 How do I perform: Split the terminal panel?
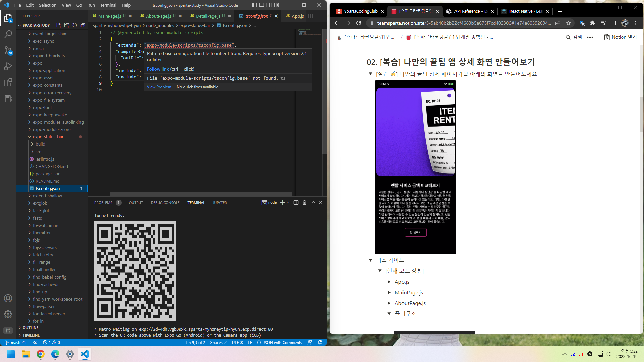point(296,202)
